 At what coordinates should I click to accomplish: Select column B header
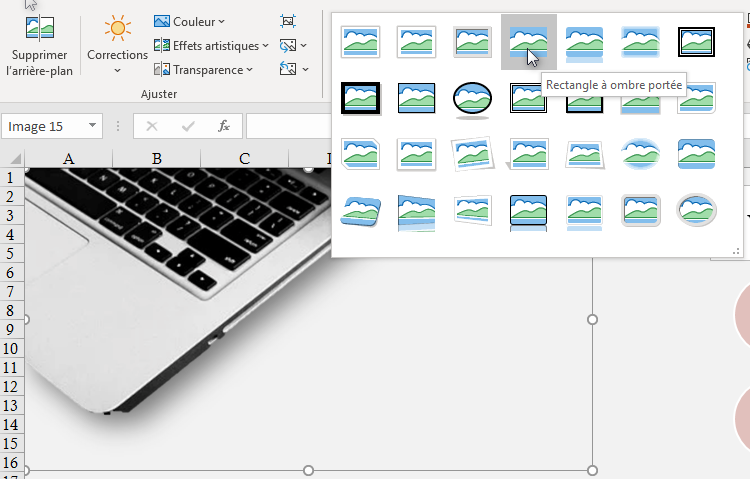pyautogui.click(x=156, y=158)
